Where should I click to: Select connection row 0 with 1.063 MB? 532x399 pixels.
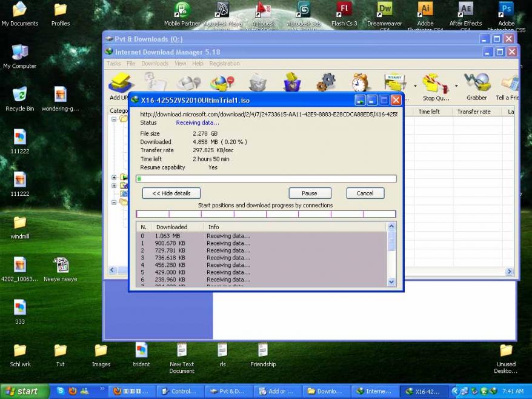(x=261, y=236)
